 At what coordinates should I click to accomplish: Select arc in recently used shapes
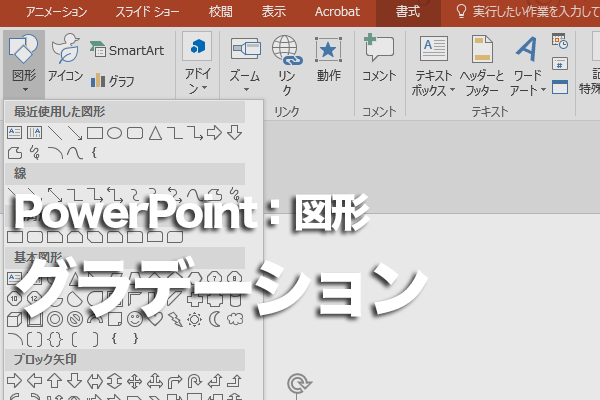tap(55, 153)
